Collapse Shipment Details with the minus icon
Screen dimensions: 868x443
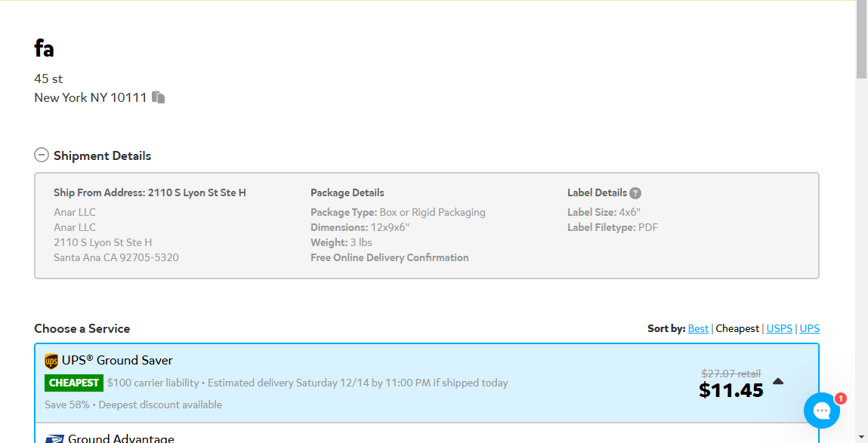(42, 155)
